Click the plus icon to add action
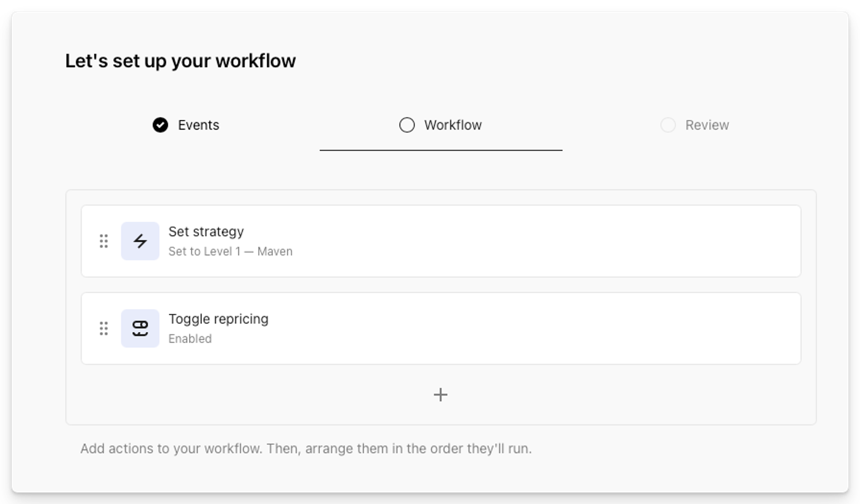 click(x=440, y=395)
